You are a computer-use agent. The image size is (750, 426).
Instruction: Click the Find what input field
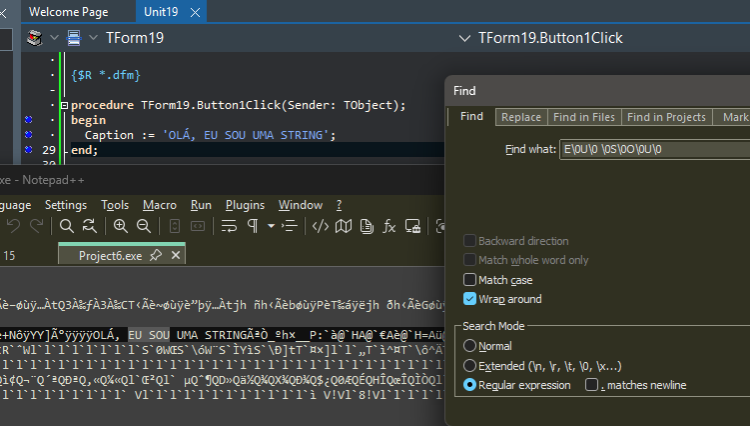[x=654, y=149]
